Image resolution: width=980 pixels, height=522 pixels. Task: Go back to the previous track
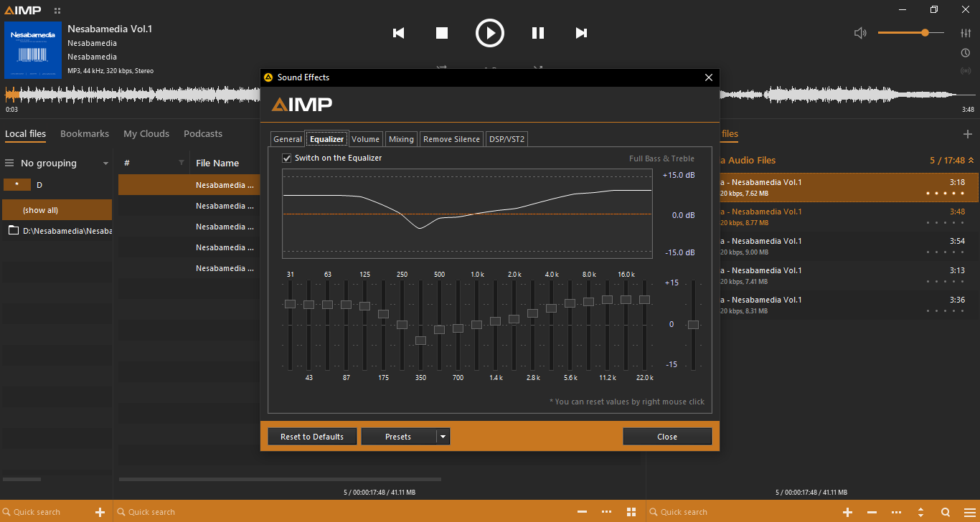coord(399,33)
